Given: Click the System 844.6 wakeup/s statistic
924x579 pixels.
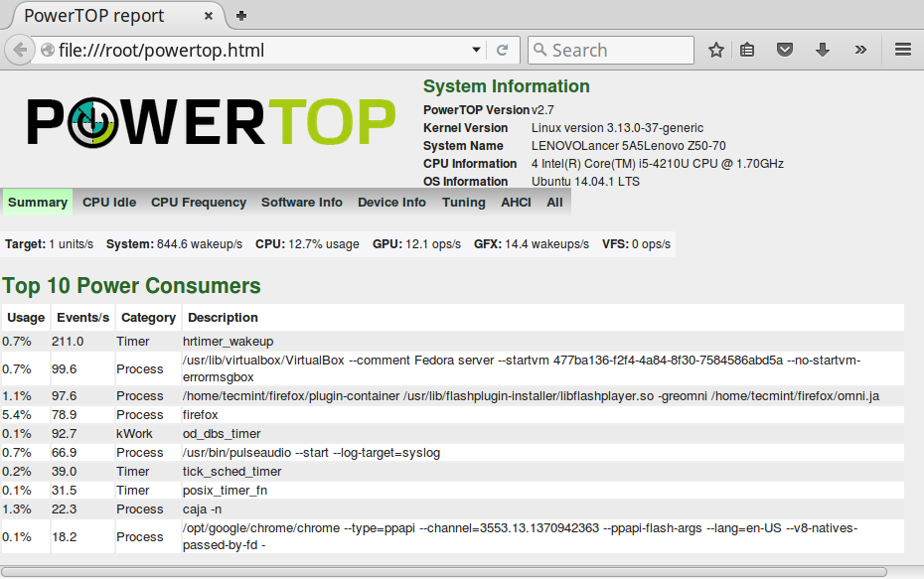Looking at the screenshot, I should [174, 244].
